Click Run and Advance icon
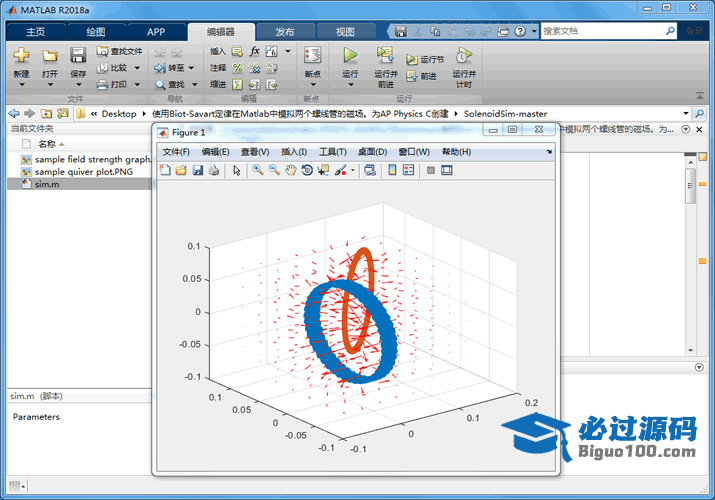This screenshot has height=500, width=715. coord(385,55)
